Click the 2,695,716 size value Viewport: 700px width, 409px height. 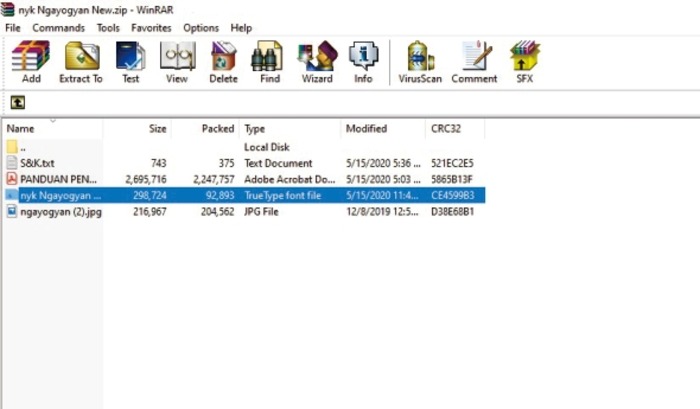(x=146, y=179)
